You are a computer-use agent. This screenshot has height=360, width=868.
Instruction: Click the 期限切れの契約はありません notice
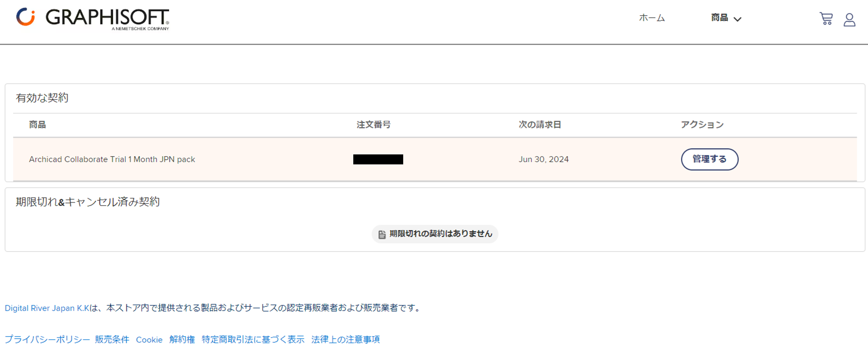(435, 234)
